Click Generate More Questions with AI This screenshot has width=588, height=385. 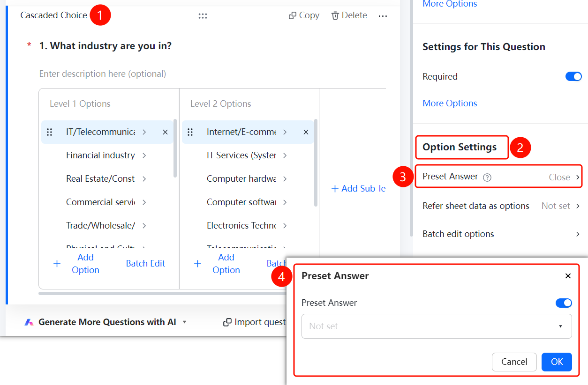click(107, 322)
